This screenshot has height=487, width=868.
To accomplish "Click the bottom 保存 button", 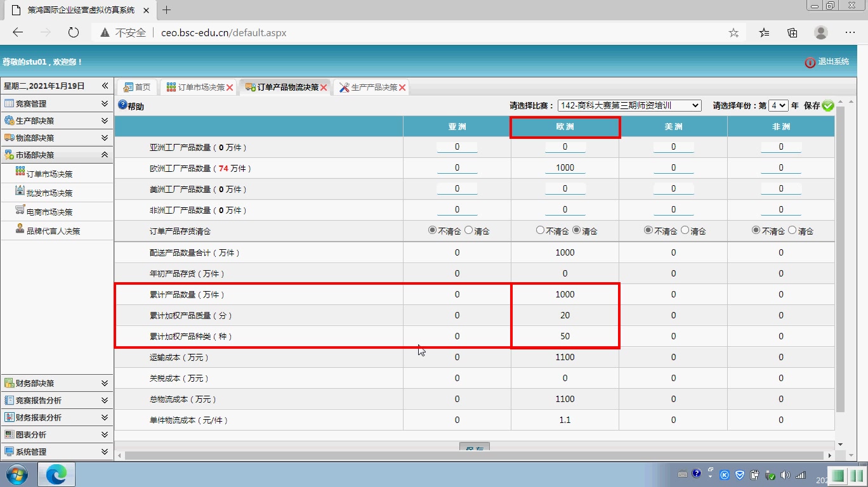I will [475, 447].
